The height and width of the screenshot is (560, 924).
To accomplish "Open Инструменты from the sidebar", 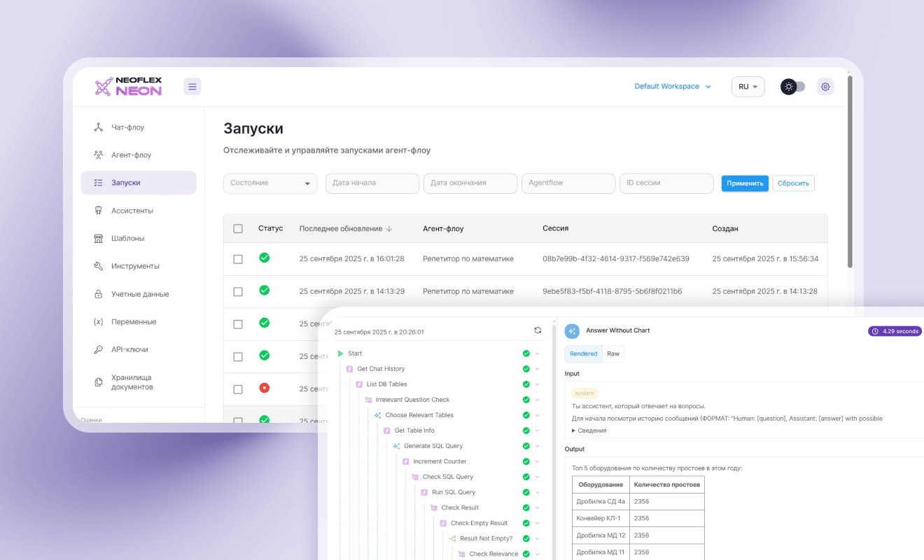I will (x=135, y=266).
